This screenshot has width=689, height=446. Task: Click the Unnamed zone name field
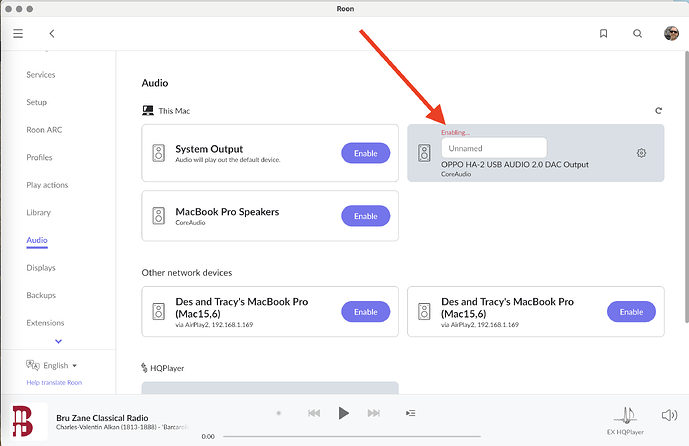click(494, 148)
